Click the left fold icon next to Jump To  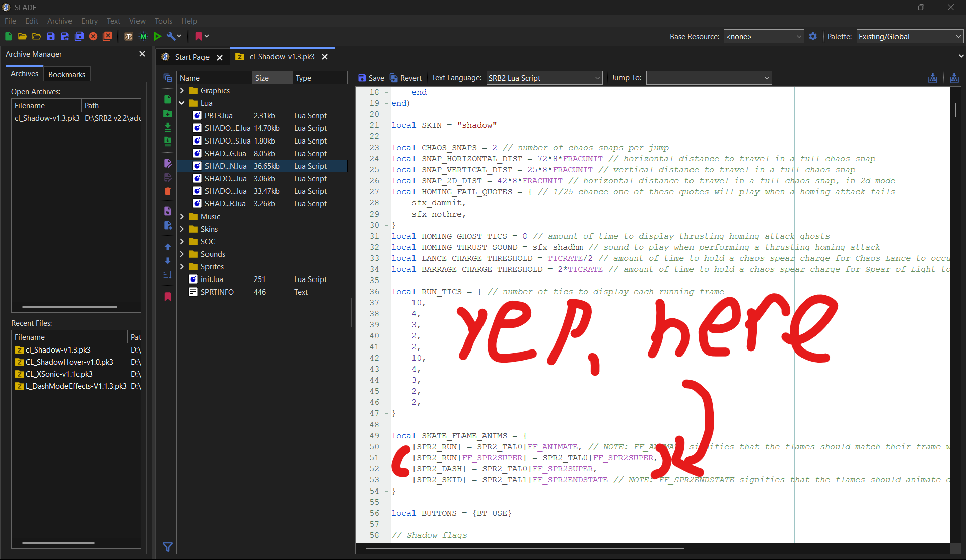933,78
